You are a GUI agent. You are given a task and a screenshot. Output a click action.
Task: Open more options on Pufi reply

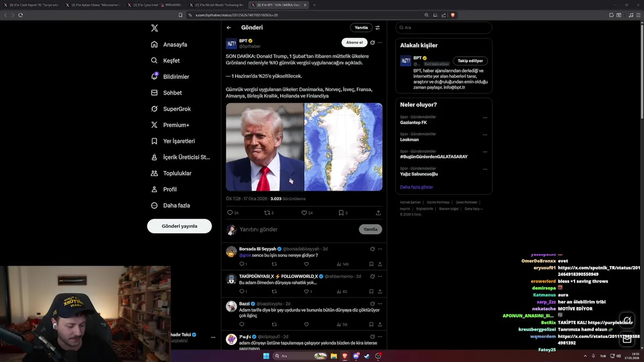380,336
